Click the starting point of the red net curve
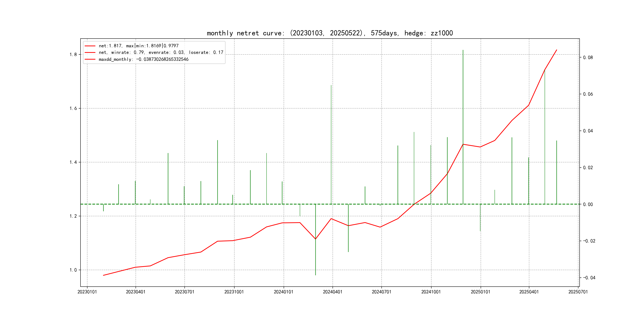 click(103, 275)
